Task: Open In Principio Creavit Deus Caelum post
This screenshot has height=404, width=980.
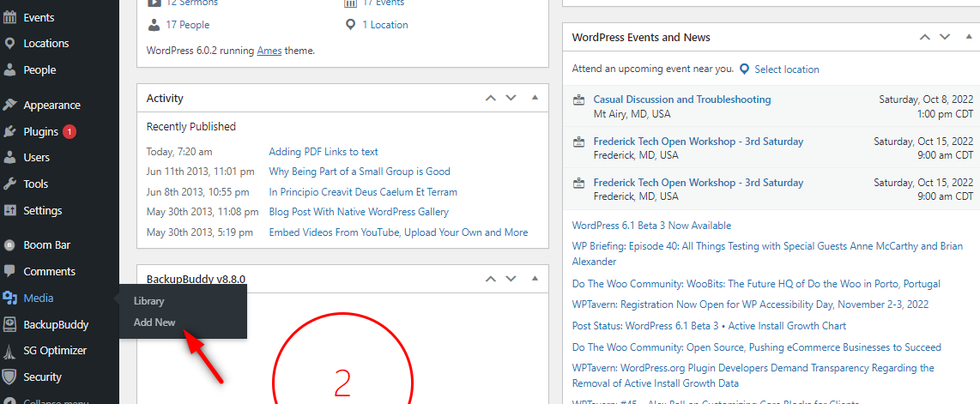Action: coord(362,192)
